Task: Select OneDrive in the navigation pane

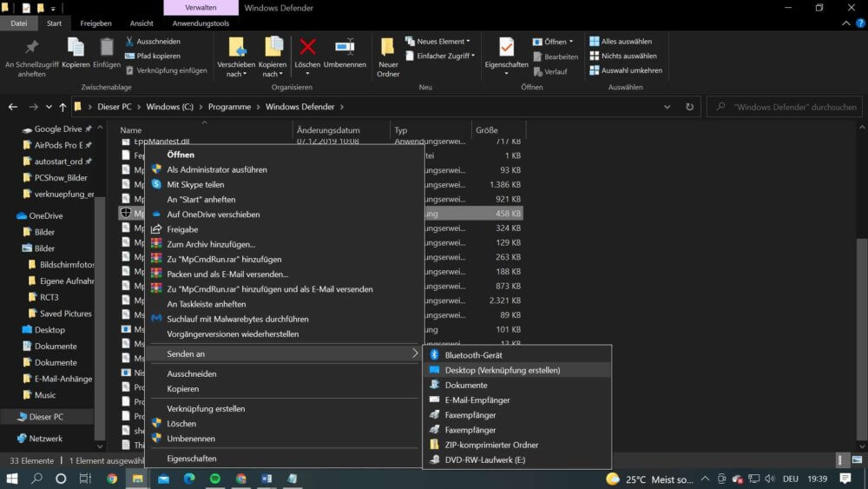Action: tap(39, 216)
